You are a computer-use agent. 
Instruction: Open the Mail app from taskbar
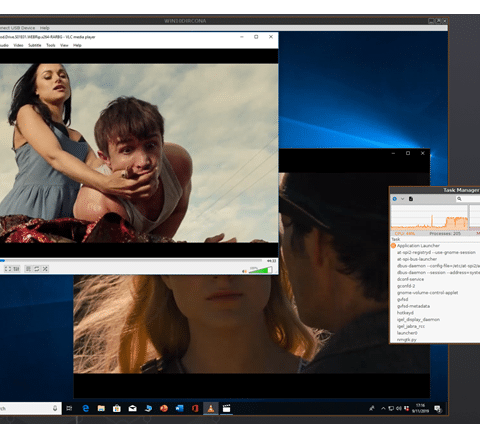[133, 408]
